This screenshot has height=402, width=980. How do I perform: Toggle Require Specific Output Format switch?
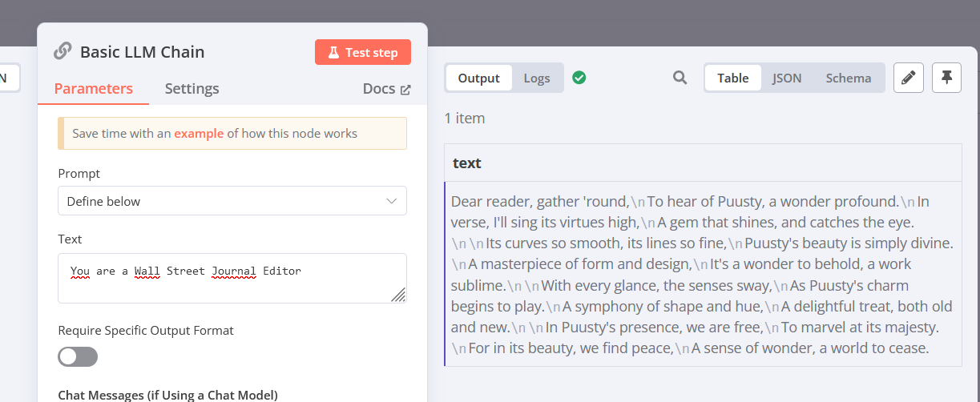click(x=78, y=356)
